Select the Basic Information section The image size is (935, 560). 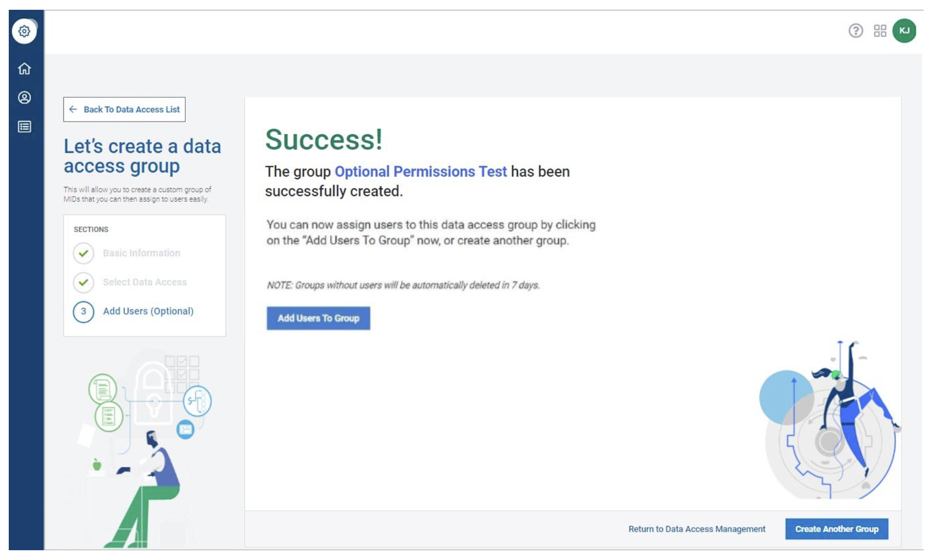pos(142,253)
